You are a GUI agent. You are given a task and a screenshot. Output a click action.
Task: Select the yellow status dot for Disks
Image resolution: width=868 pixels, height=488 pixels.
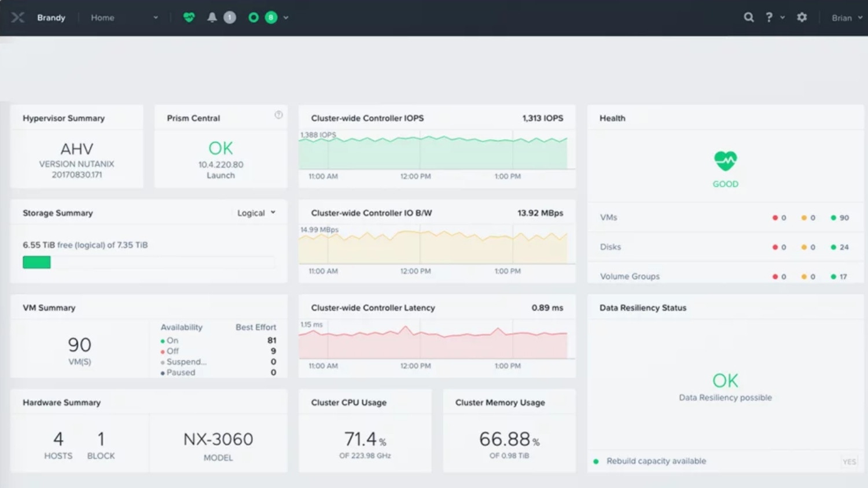click(x=806, y=247)
